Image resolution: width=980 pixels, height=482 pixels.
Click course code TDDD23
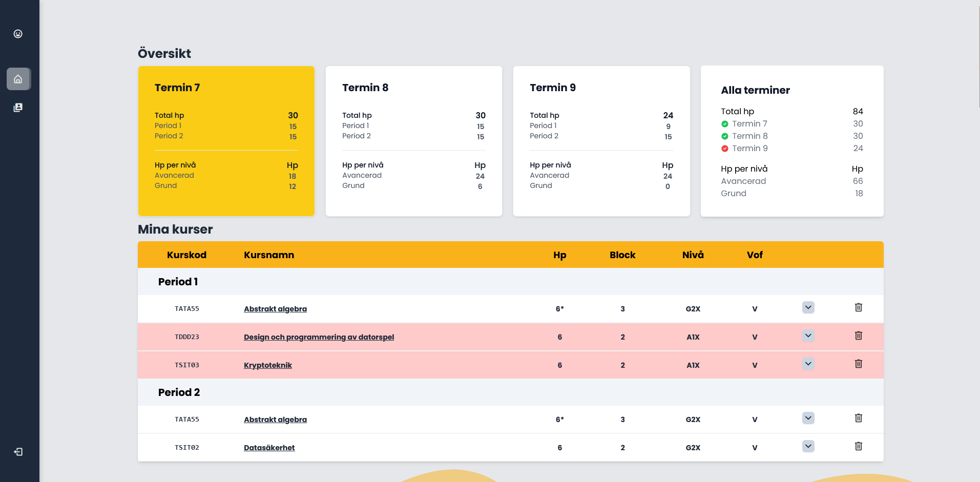(187, 337)
